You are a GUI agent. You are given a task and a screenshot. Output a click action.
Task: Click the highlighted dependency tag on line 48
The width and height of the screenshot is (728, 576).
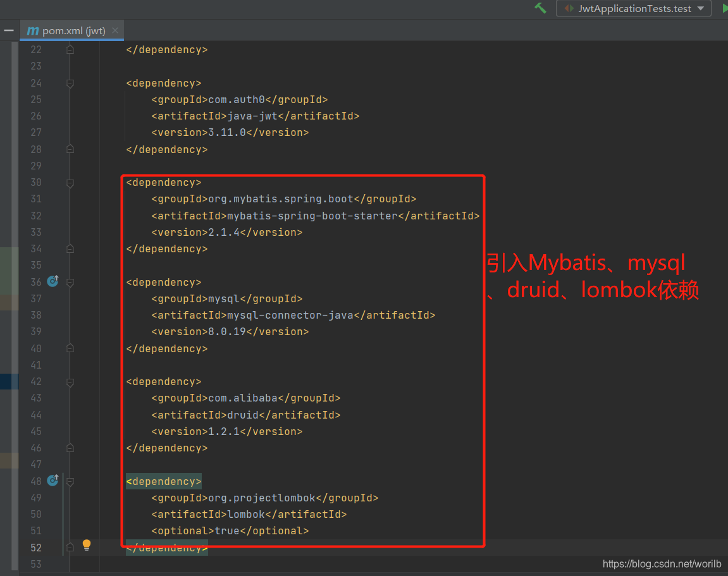click(x=164, y=481)
